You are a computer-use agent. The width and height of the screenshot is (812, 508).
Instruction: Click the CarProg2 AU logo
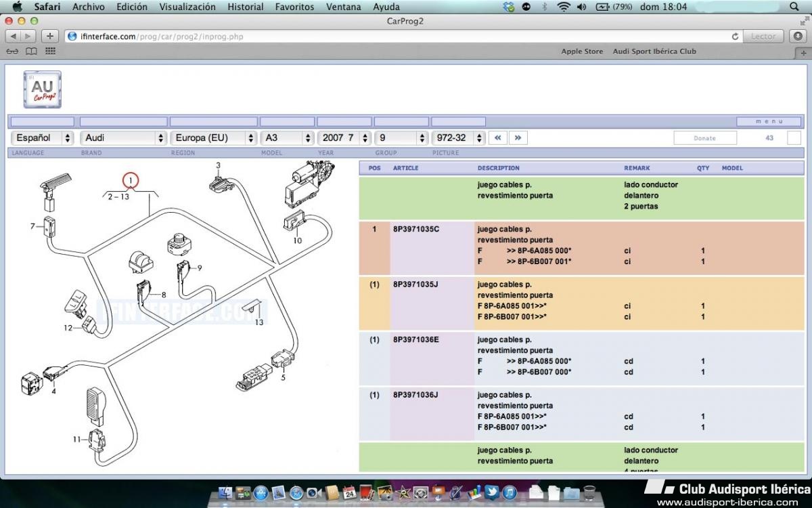42,89
